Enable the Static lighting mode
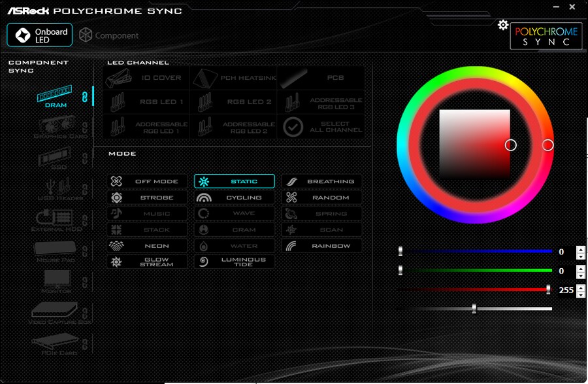 tap(234, 181)
